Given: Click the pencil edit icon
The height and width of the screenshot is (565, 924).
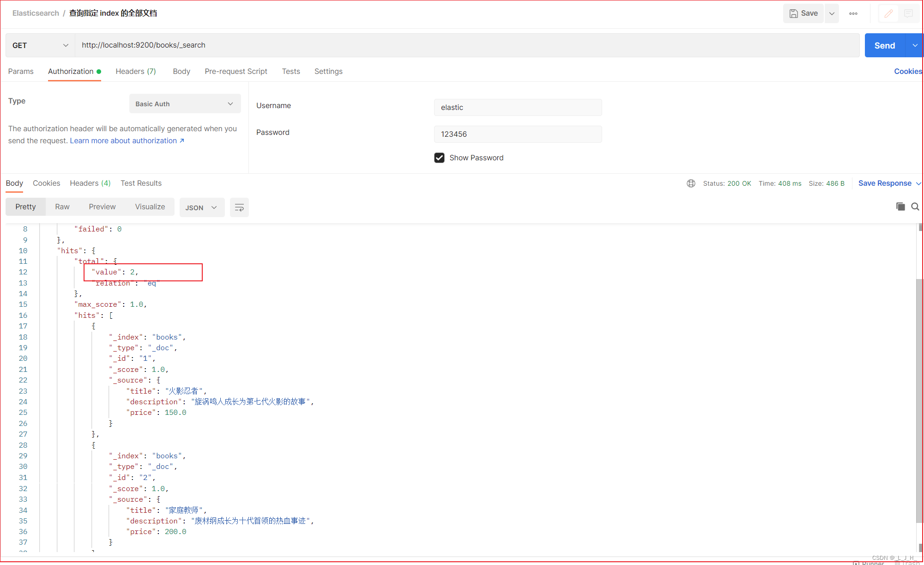Looking at the screenshot, I should 888,14.
